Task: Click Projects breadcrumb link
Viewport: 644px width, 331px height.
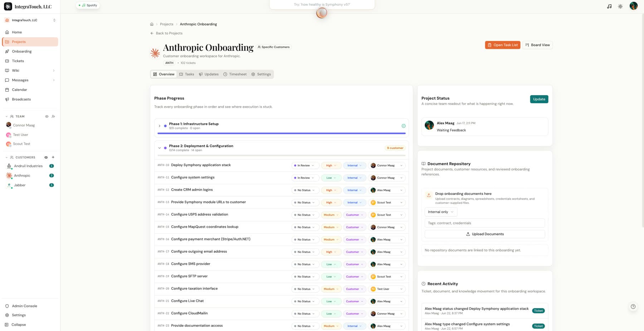Action: coord(166,24)
